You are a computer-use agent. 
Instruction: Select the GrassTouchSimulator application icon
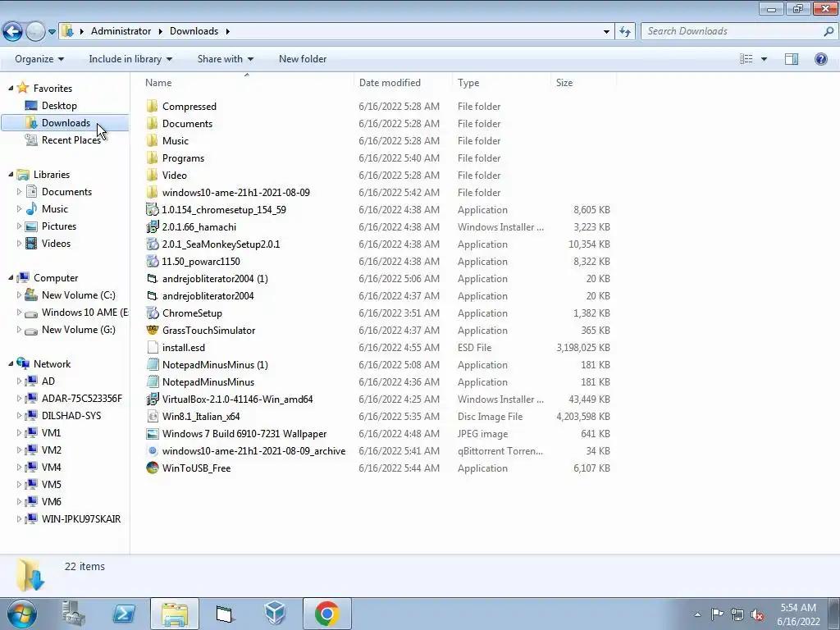[153, 330]
